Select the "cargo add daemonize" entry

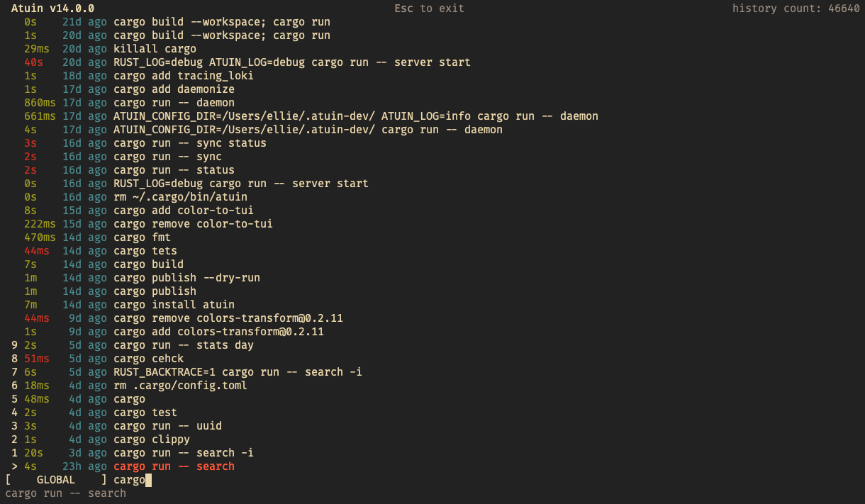pos(174,89)
